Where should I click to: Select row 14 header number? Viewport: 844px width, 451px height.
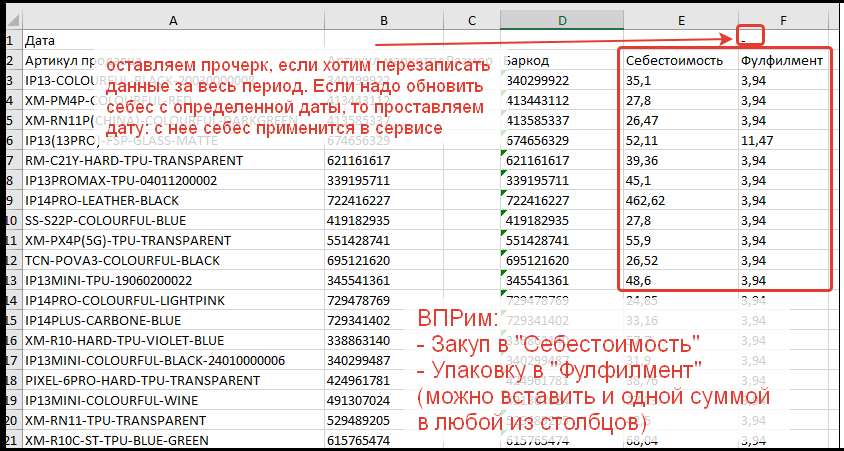(x=12, y=300)
